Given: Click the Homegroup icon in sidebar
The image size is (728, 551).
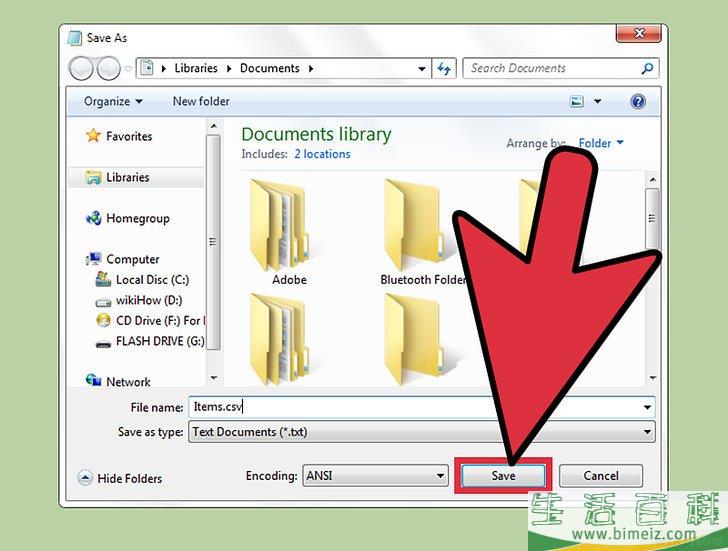Looking at the screenshot, I should tap(93, 218).
